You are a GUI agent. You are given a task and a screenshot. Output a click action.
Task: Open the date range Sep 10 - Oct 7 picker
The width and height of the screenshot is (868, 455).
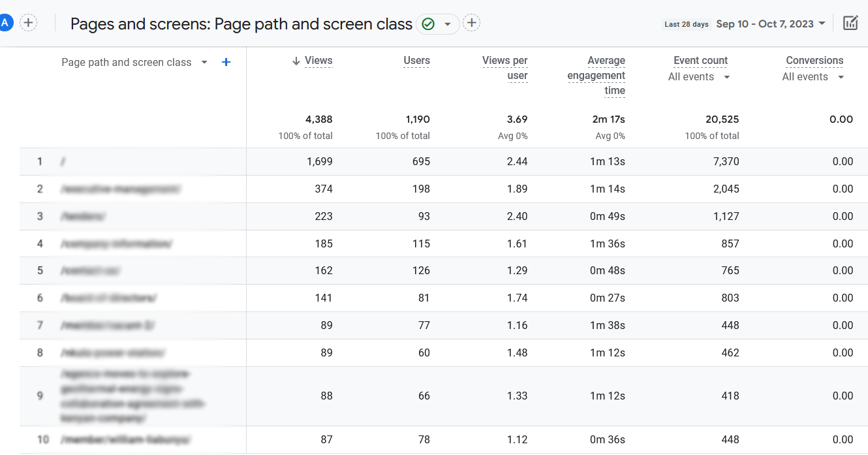pos(770,24)
